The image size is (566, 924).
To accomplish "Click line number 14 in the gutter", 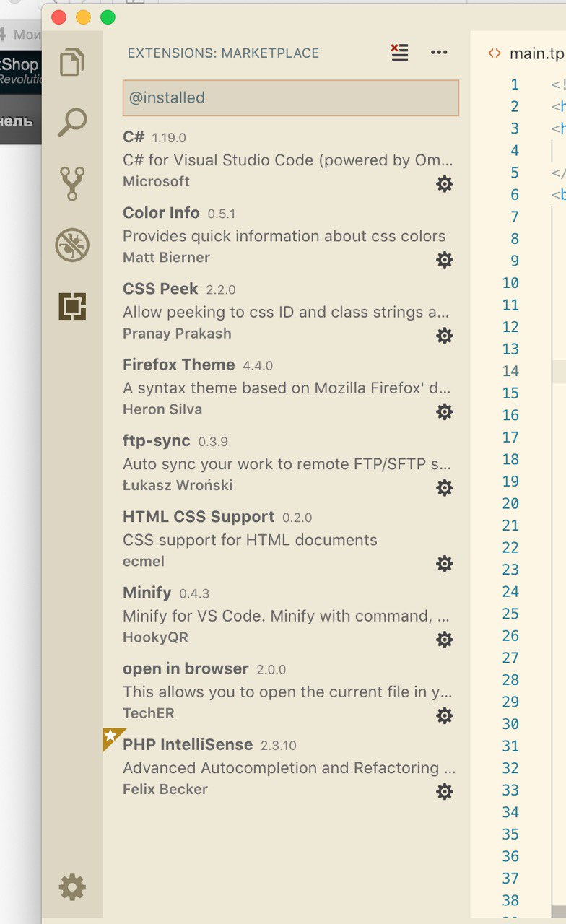I will (510, 371).
